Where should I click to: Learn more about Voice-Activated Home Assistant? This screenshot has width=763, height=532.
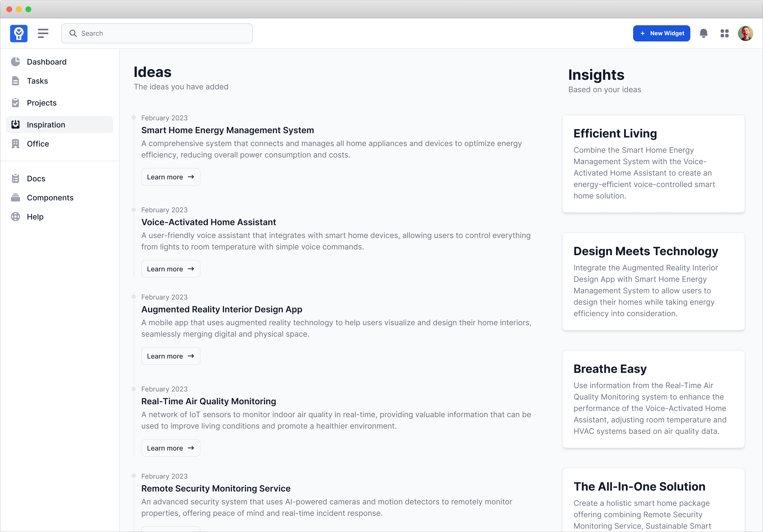170,269
